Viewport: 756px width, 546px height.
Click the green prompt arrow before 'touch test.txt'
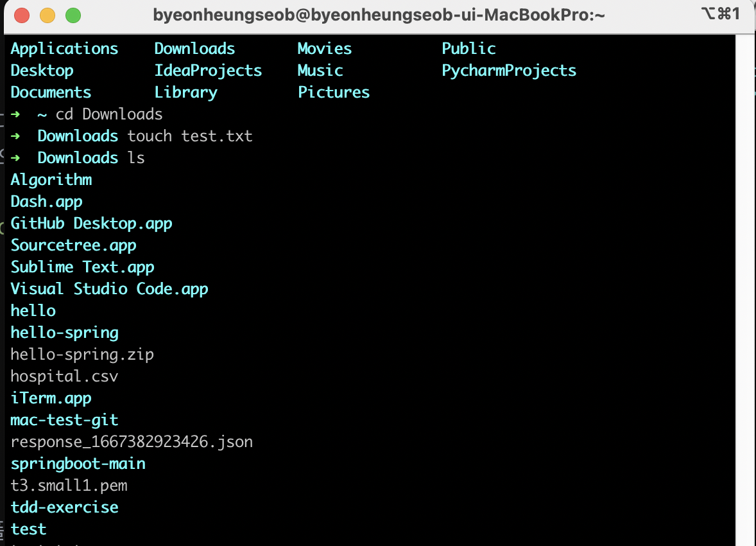click(x=15, y=136)
